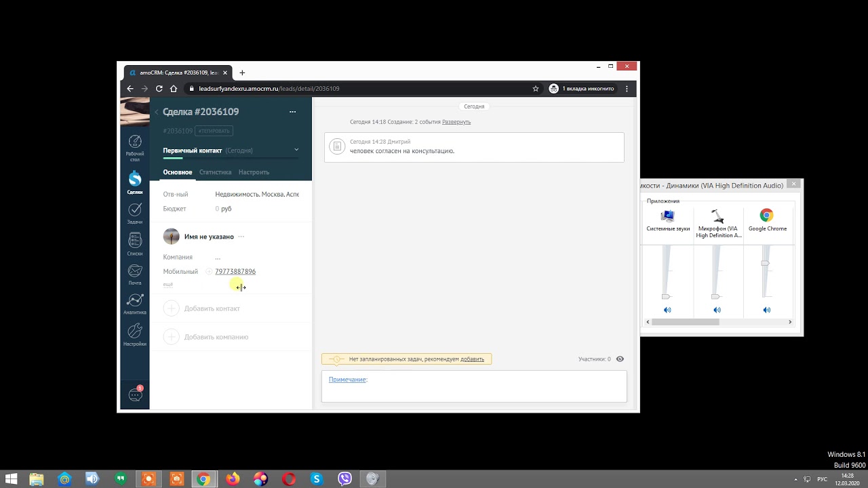This screenshot has height=488, width=868.
Task: Expand the Первичный контакт stage dropdown
Action: (296, 150)
